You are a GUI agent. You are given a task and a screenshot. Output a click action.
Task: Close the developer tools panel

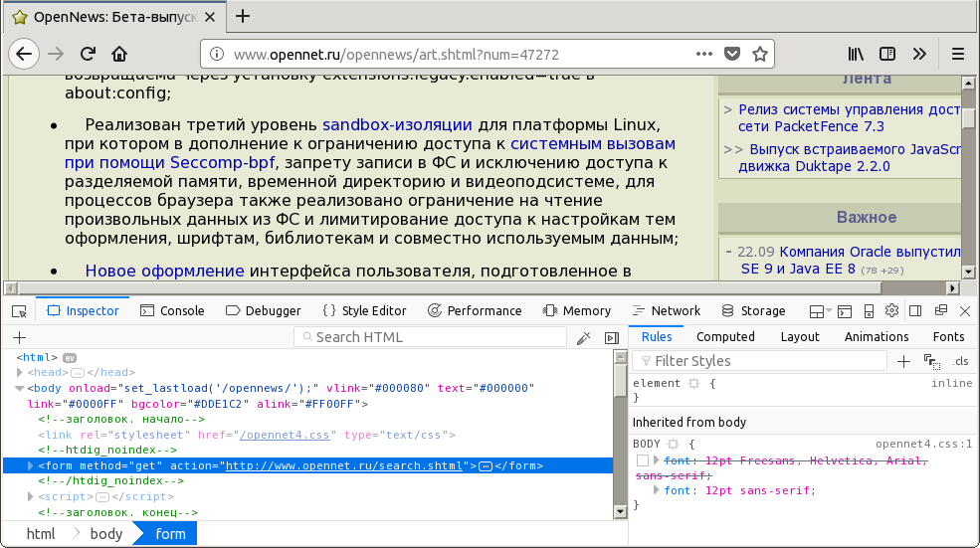click(965, 311)
